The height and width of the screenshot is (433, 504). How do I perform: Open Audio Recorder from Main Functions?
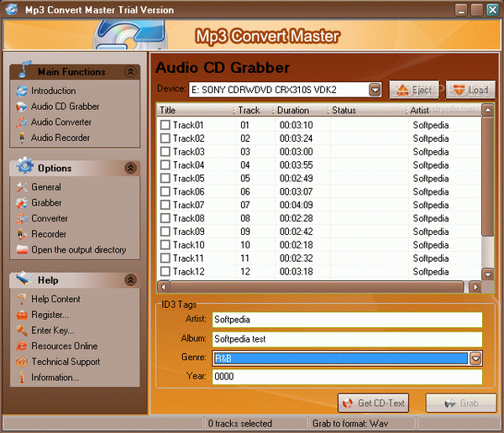click(x=60, y=138)
